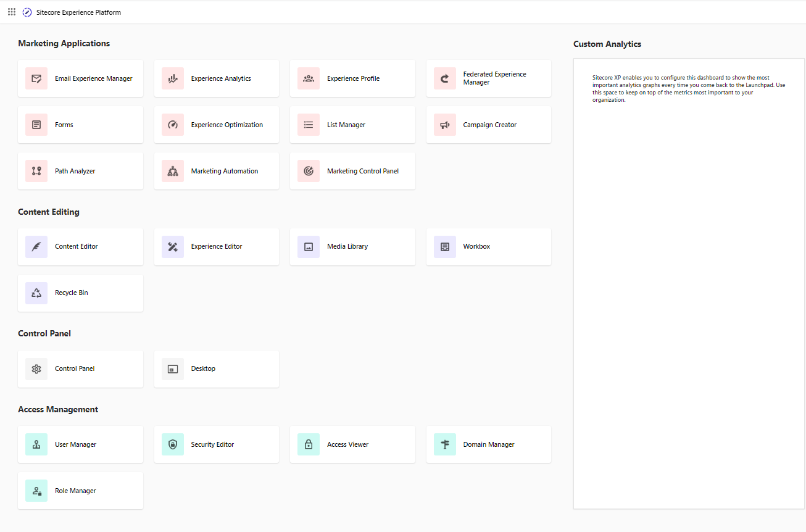Open the Workbox tray icon
806x532 pixels.
pos(445,247)
